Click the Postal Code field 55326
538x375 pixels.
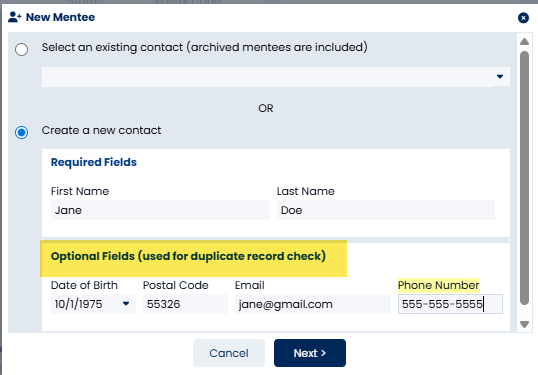(185, 304)
